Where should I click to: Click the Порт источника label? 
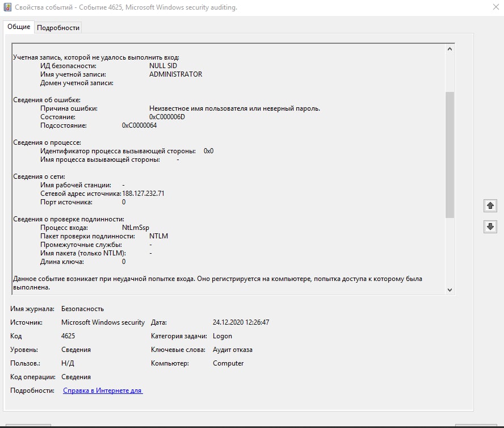[66, 202]
